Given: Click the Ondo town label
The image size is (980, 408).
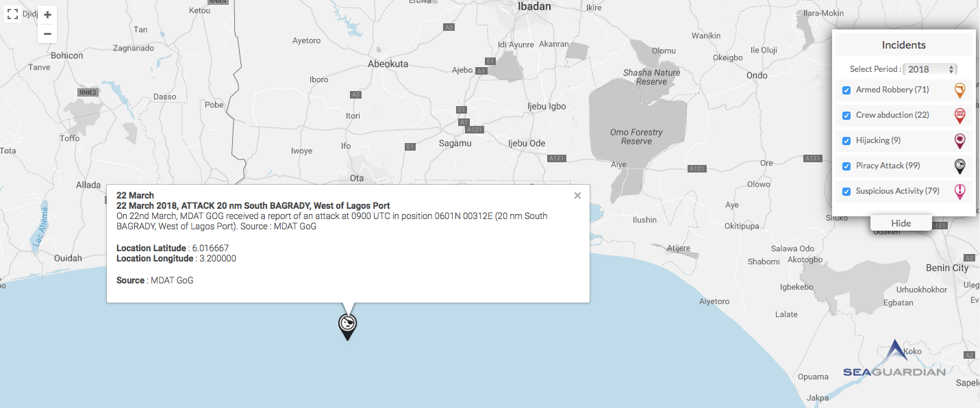Looking at the screenshot, I should 757,75.
